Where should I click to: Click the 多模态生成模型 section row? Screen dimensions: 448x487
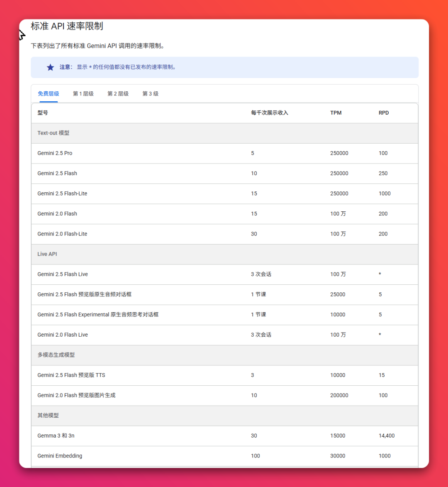(x=224, y=355)
